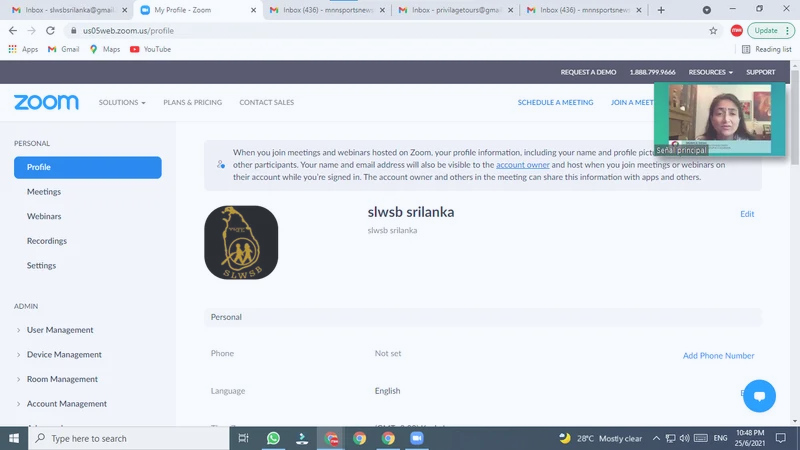This screenshot has height=450, width=800.
Task: Open the YouTube bookmark
Action: pos(150,49)
